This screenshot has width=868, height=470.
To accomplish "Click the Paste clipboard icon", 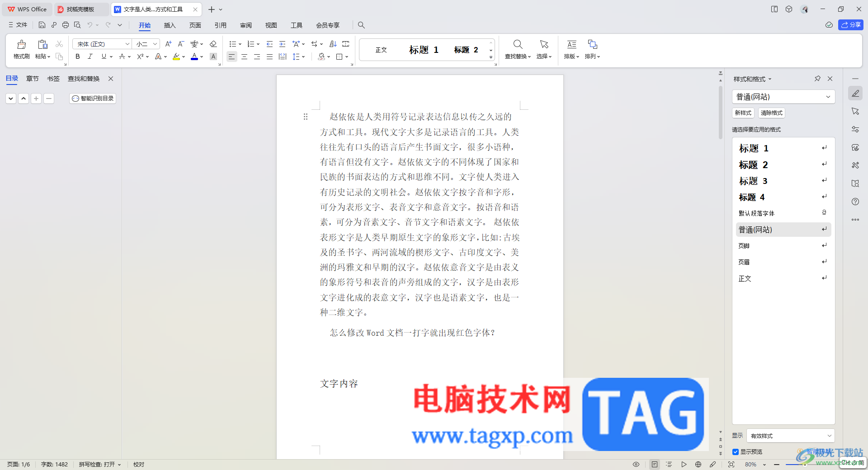I will (x=42, y=44).
